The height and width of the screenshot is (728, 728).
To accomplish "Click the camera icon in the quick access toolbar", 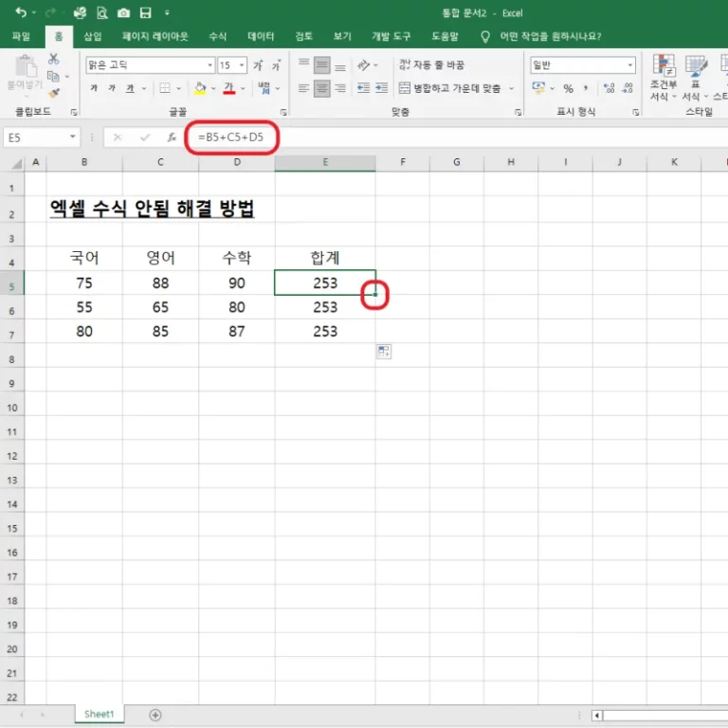I will [x=123, y=13].
